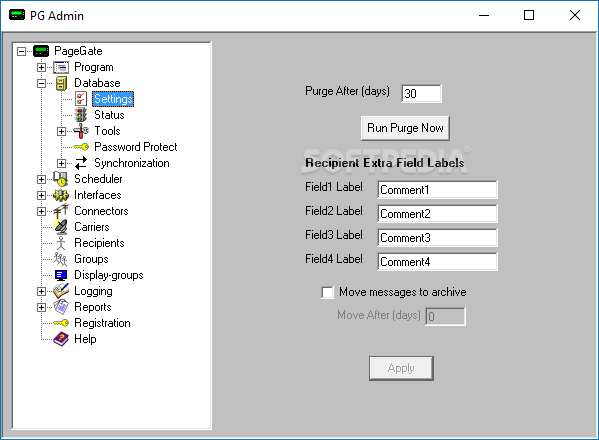Open the Recipients tree item

(x=99, y=243)
